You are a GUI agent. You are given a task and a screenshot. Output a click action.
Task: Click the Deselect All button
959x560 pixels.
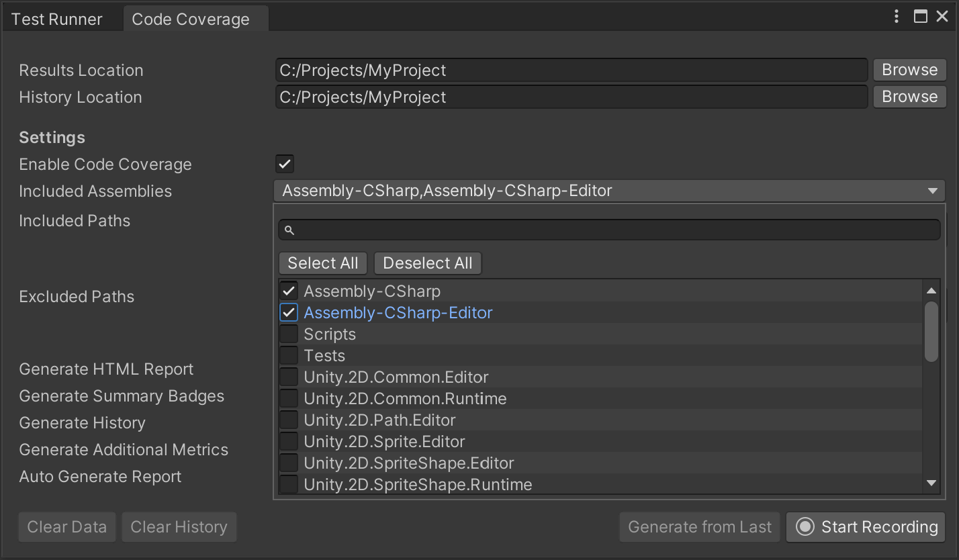pyautogui.click(x=428, y=263)
